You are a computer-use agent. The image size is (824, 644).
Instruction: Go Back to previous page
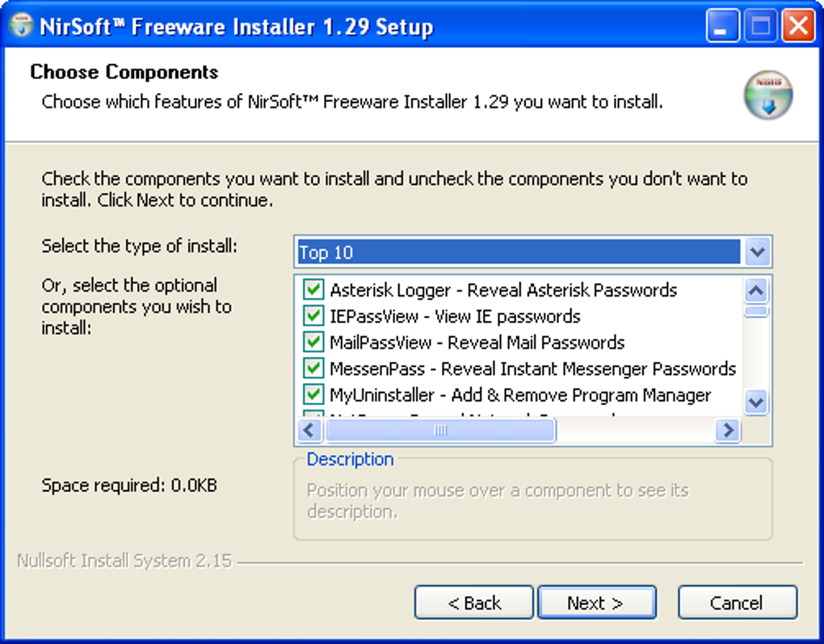click(474, 603)
